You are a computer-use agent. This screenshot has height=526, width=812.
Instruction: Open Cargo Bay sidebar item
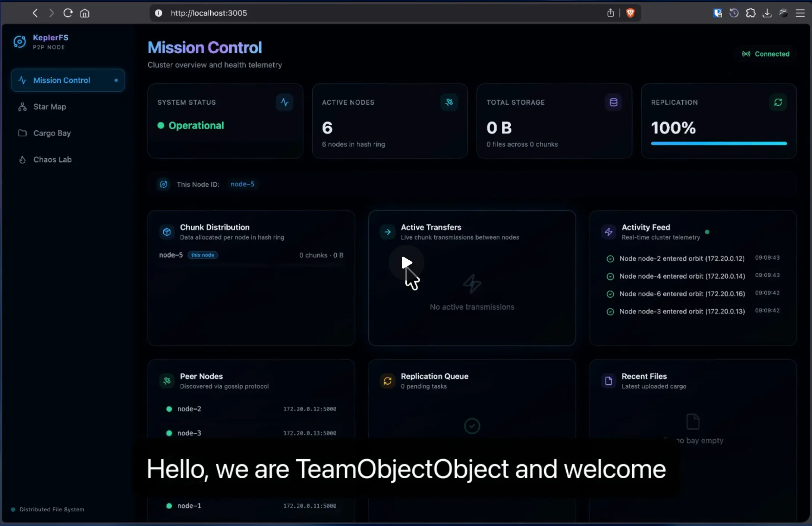pos(52,133)
